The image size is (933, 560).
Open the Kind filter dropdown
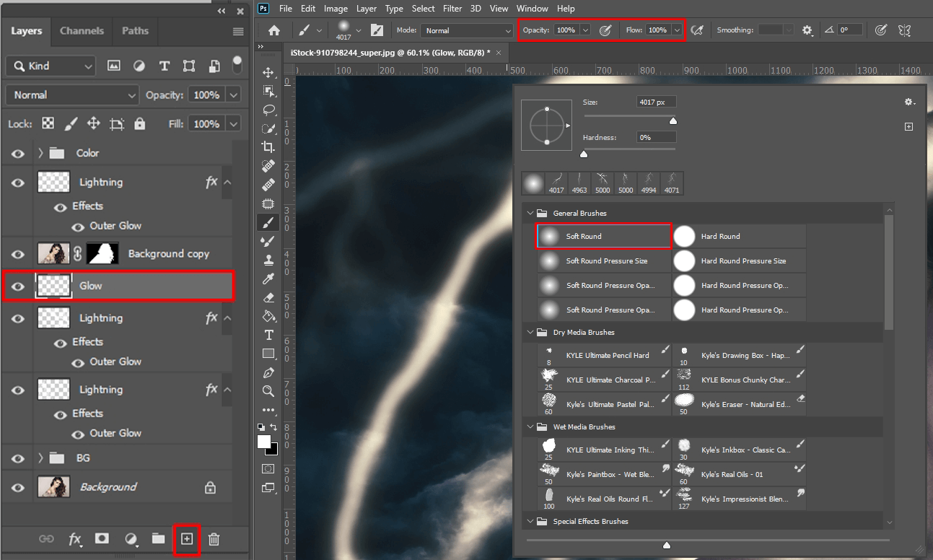pyautogui.click(x=51, y=66)
